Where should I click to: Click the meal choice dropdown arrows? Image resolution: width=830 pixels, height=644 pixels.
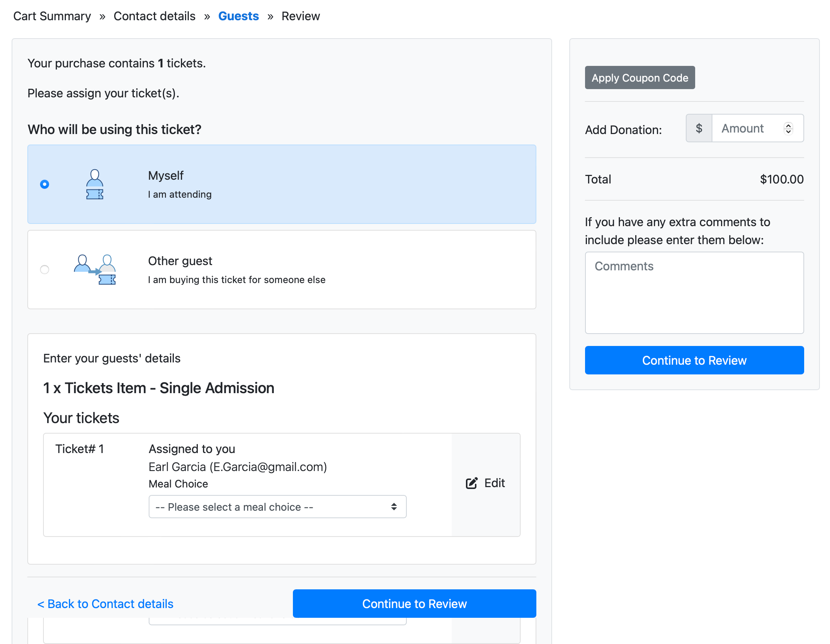coord(394,507)
